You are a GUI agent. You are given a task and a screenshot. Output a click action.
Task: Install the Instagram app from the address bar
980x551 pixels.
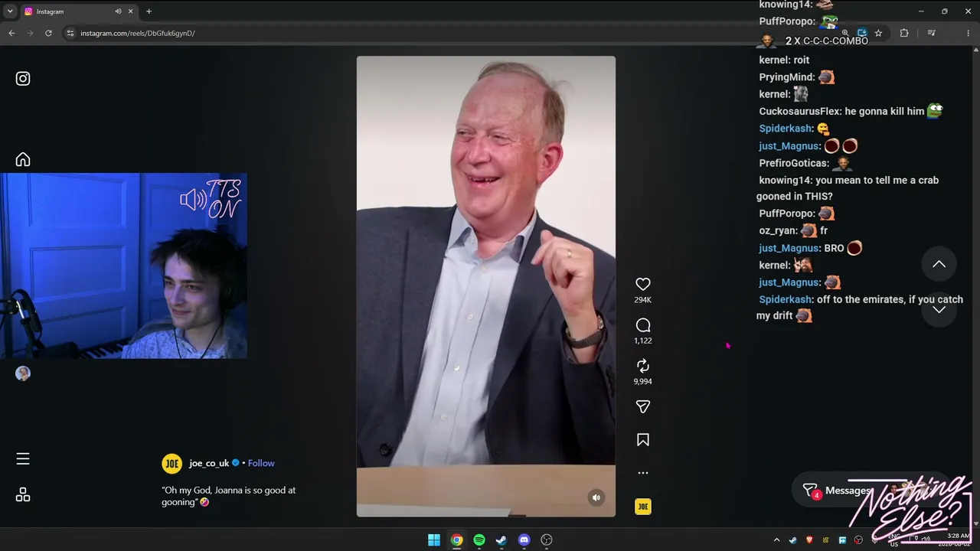coord(861,33)
